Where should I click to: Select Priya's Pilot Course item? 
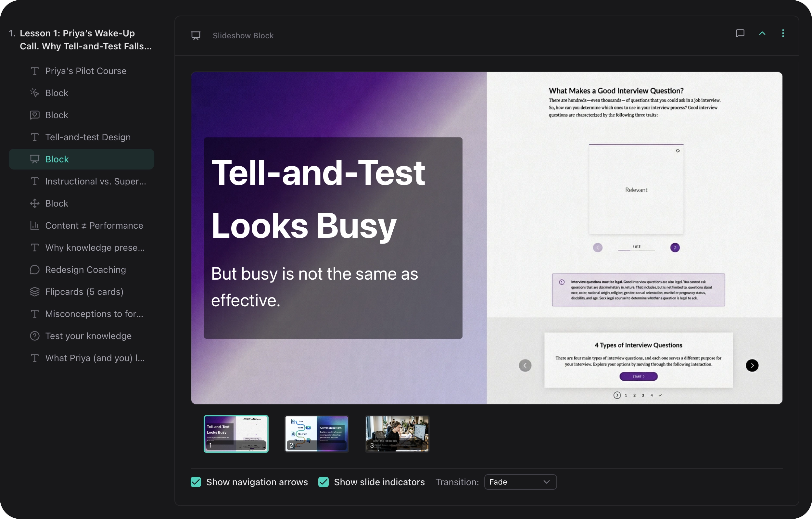(86, 71)
